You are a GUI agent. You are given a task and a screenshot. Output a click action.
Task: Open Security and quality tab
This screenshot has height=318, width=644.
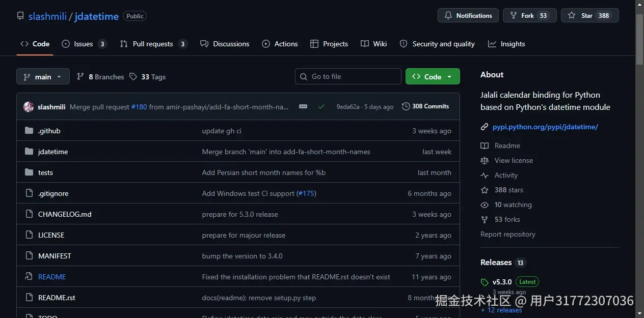click(437, 44)
